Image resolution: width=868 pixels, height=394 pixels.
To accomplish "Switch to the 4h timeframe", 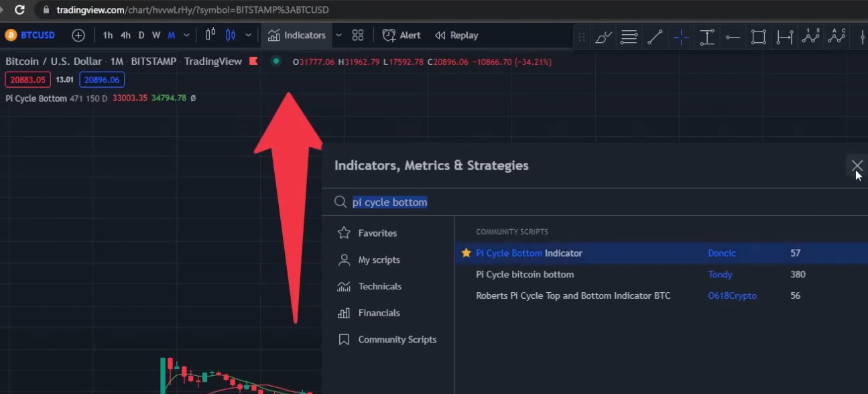I will tap(125, 36).
